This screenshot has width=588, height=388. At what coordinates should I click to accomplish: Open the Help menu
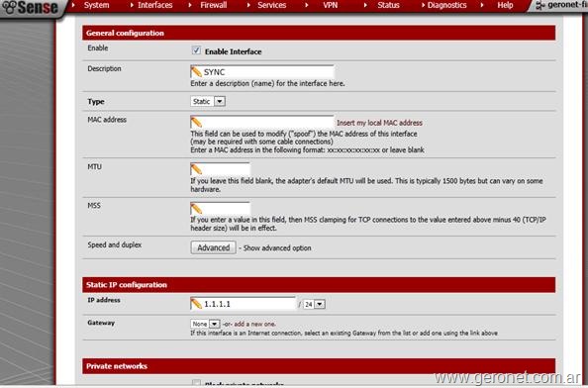(505, 5)
